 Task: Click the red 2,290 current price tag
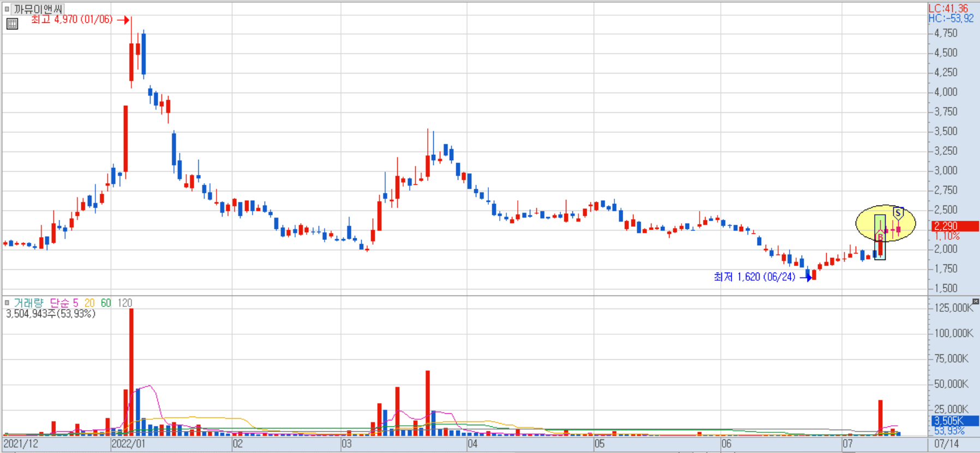(955, 226)
